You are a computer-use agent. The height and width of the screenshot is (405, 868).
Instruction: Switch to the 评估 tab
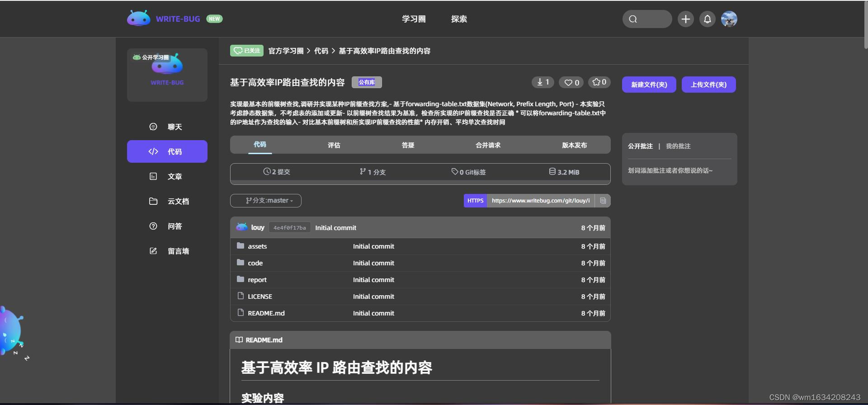click(x=334, y=145)
